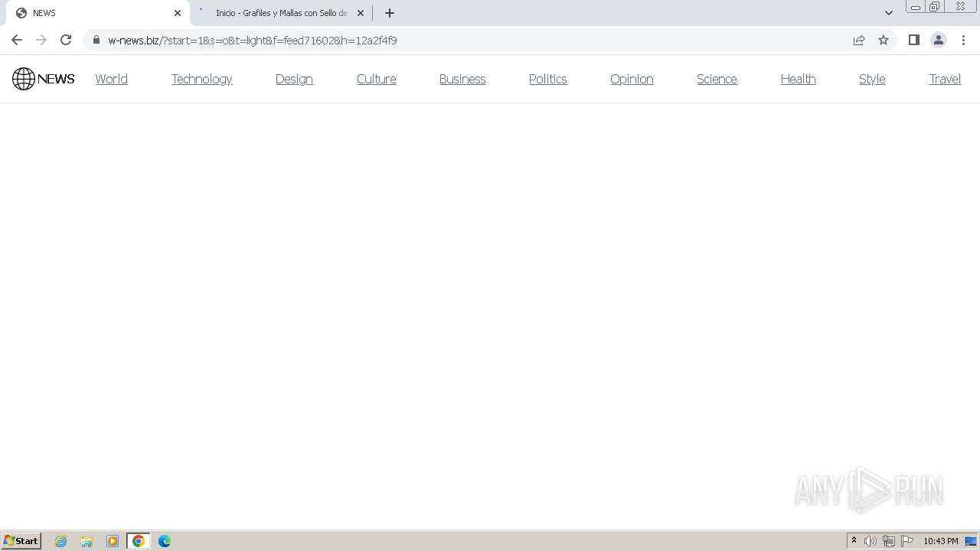Open the browser side panel
Viewport: 980px width, 551px height.
tap(913, 40)
